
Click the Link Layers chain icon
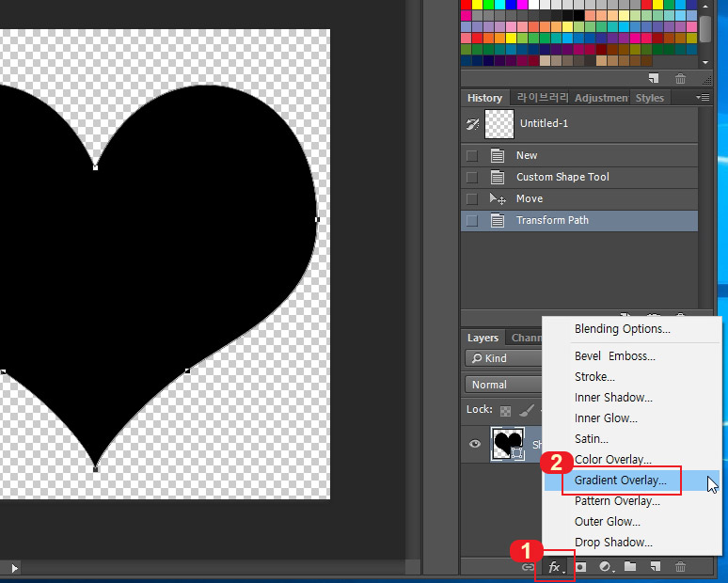tap(528, 567)
